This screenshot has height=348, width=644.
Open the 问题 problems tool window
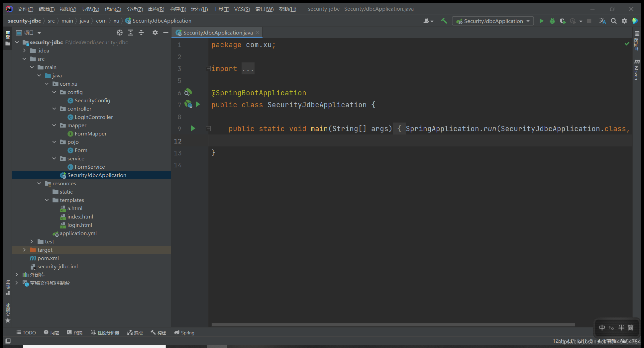pyautogui.click(x=52, y=332)
